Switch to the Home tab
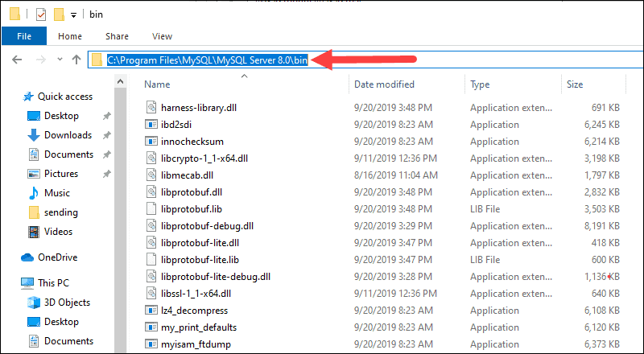Image resolution: width=644 pixels, height=354 pixels. pos(70,36)
